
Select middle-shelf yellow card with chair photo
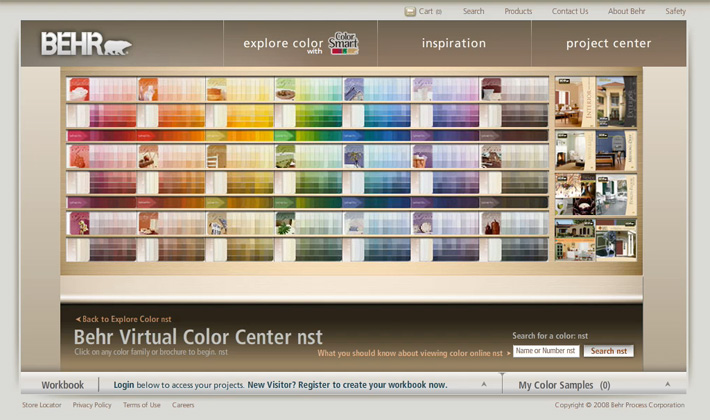point(216,157)
